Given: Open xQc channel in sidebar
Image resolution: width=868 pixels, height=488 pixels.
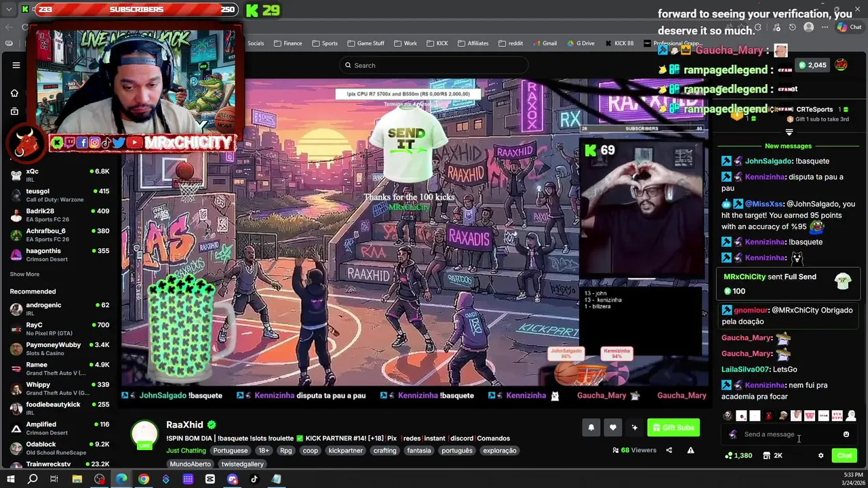Looking at the screenshot, I should pos(59,175).
